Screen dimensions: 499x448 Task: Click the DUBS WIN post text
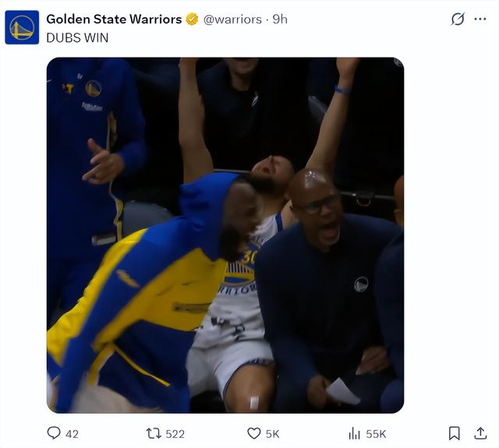point(77,37)
